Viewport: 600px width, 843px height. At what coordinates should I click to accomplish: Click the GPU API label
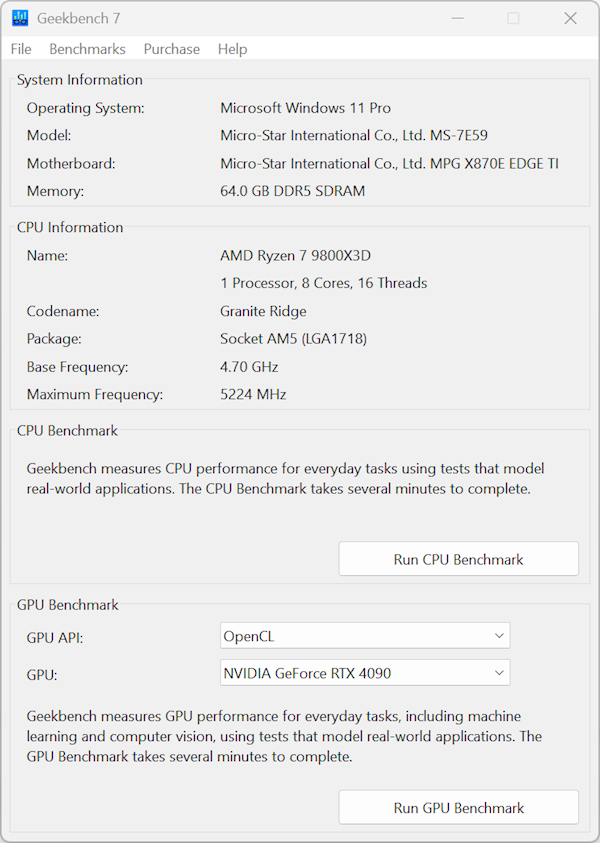(55, 638)
